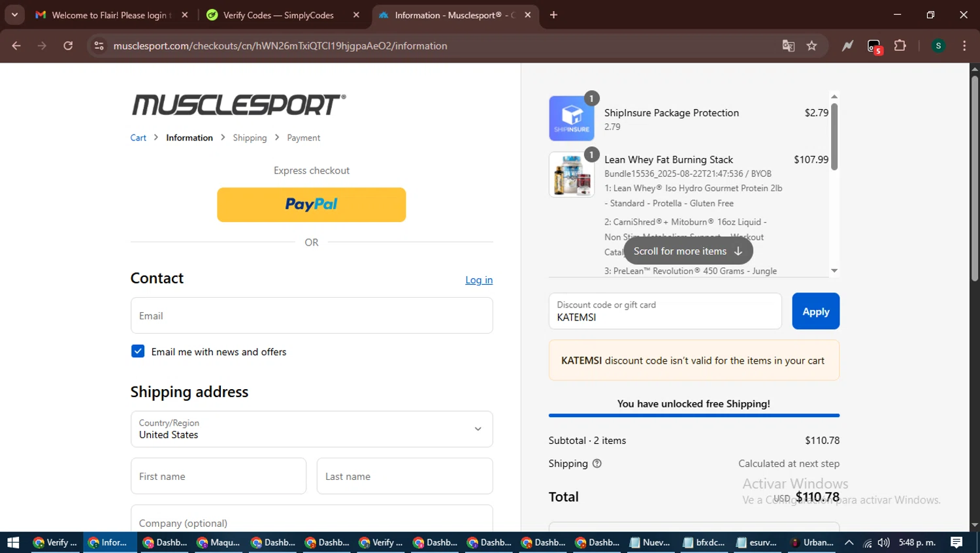Click the extension icon left of badge extension
This screenshot has height=553, width=980.
tap(847, 46)
